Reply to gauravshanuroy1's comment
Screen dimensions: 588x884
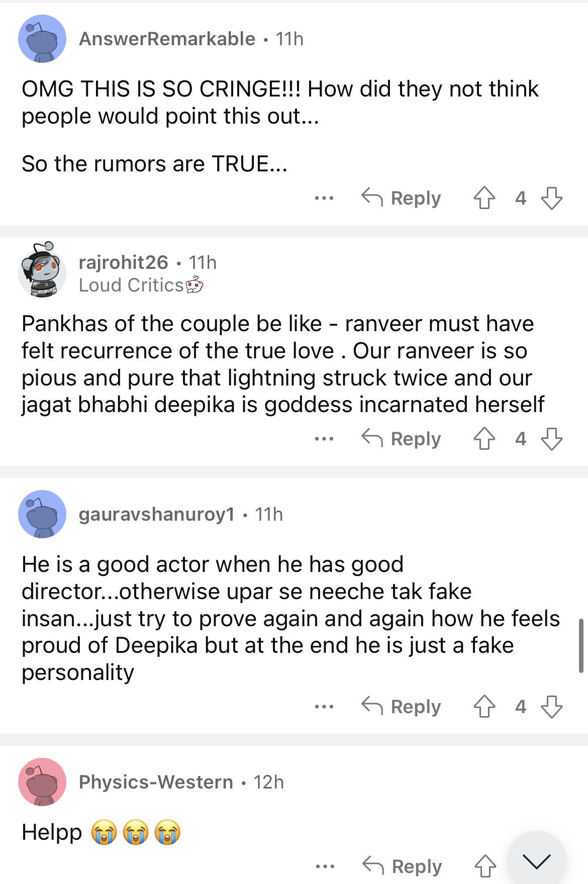click(x=401, y=707)
